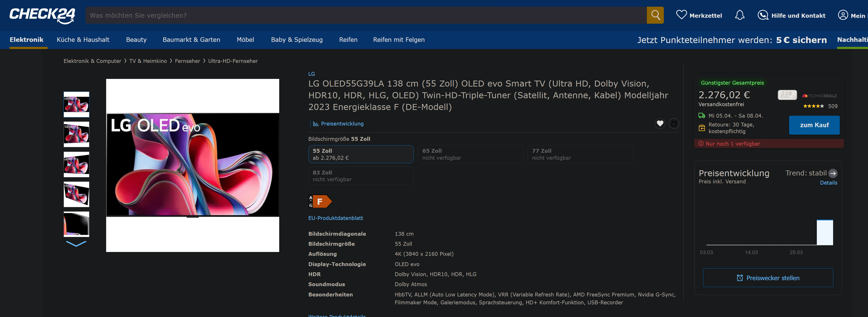868x317 pixels.
Task: Open Baby & Spielzeug category
Action: (296, 40)
